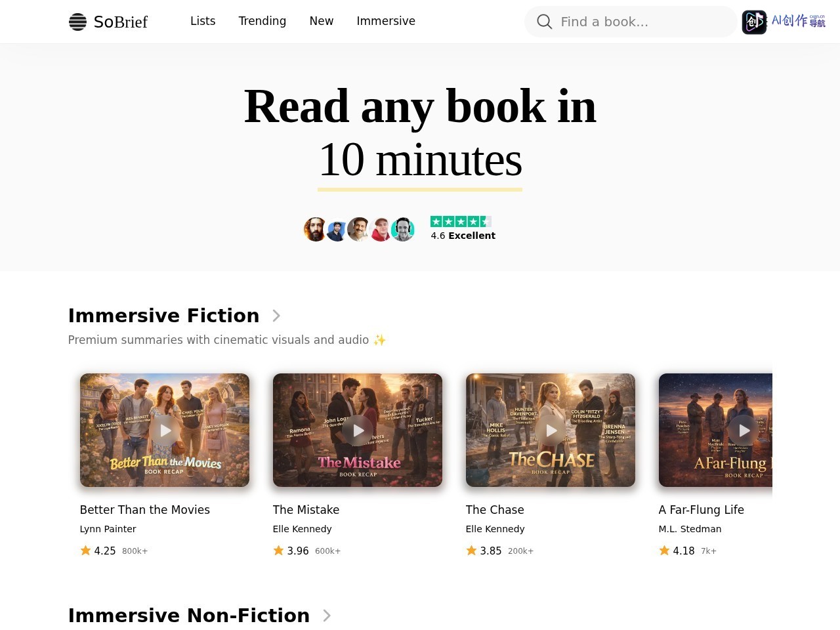Click the star icon beside 3.85 rating
840x630 pixels.
click(471, 551)
